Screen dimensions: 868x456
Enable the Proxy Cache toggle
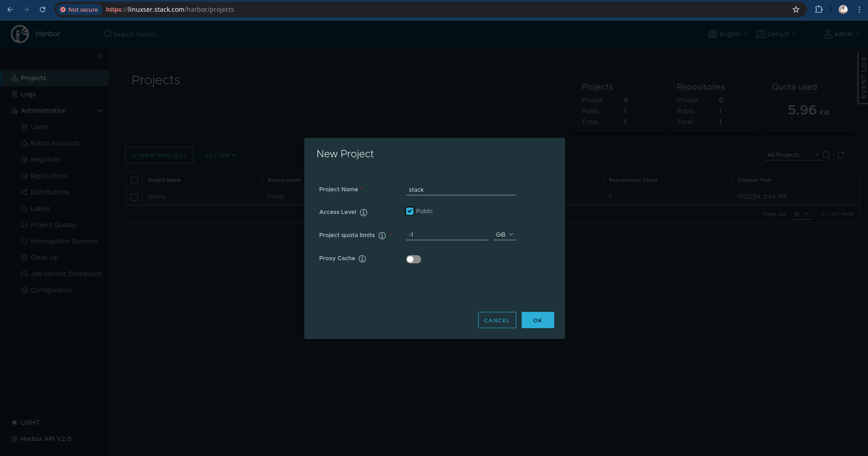click(413, 259)
